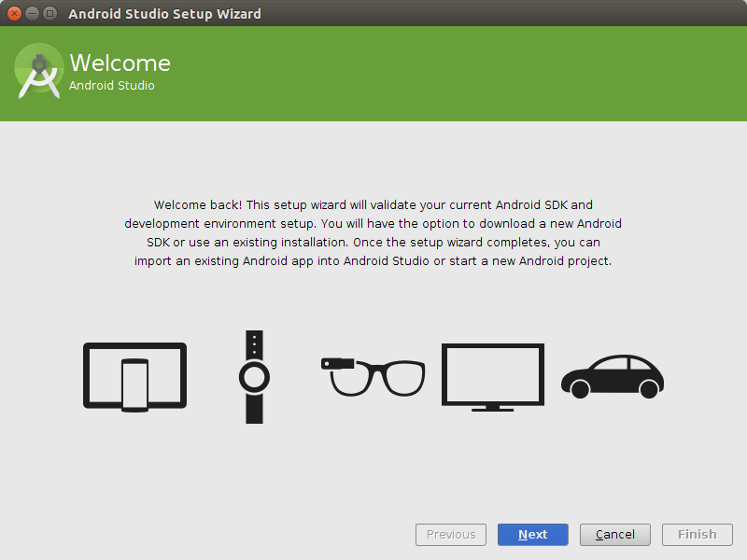Click the Android Studio compass logo
This screenshot has height=560, width=747.
(38, 71)
